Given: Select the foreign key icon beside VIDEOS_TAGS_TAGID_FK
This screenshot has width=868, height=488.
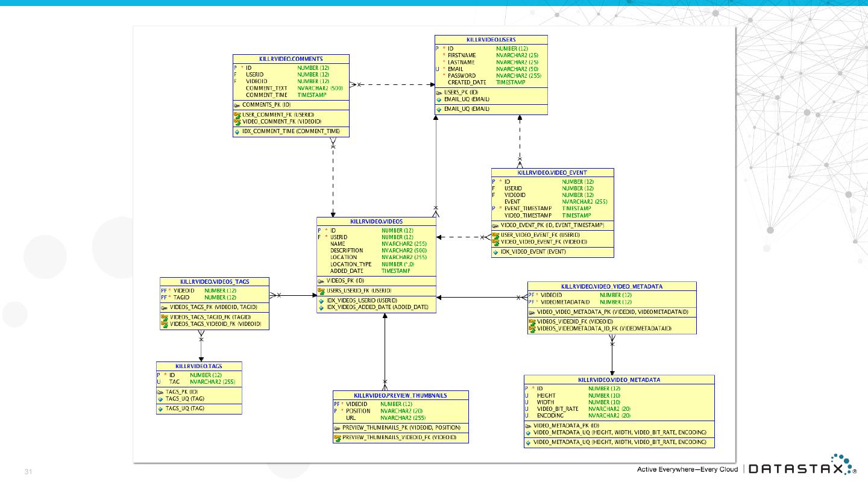Looking at the screenshot, I should pos(164,317).
